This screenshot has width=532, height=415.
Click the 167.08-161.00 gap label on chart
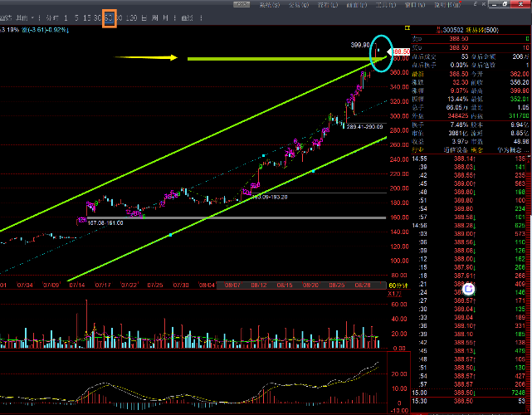(x=105, y=223)
